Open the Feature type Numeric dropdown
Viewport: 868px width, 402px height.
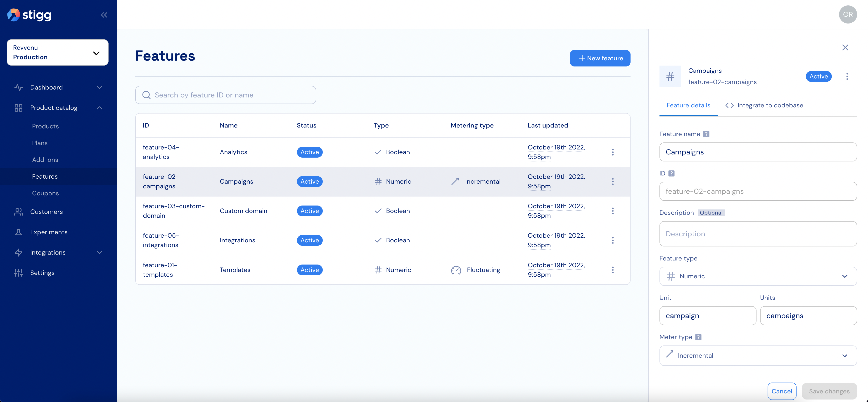tap(758, 276)
